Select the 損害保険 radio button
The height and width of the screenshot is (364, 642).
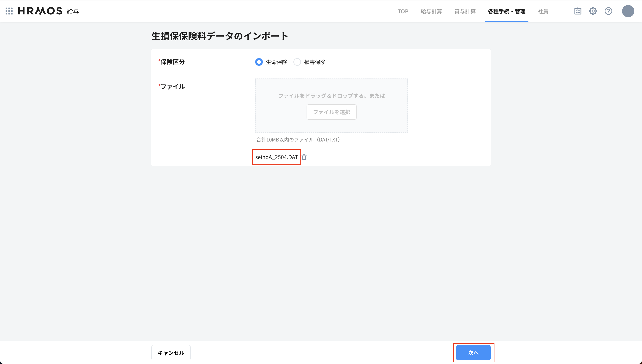tap(297, 62)
